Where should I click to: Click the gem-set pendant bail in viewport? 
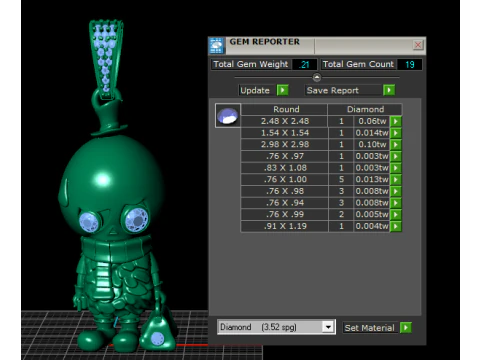(x=106, y=59)
